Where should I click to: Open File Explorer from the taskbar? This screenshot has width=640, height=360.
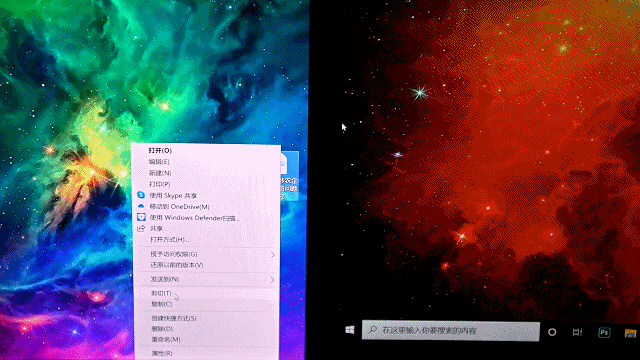tap(631, 333)
